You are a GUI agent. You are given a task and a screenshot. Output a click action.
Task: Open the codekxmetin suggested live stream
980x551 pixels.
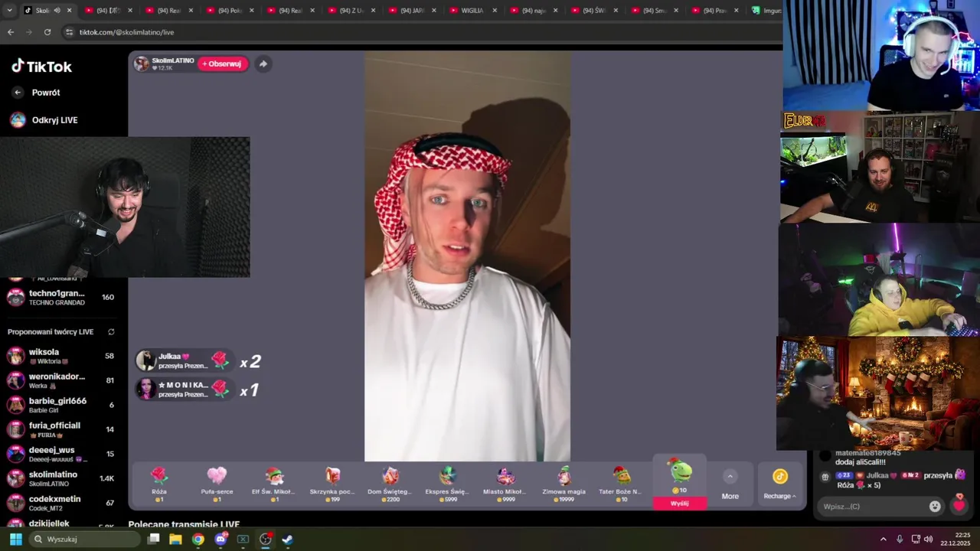pyautogui.click(x=60, y=503)
